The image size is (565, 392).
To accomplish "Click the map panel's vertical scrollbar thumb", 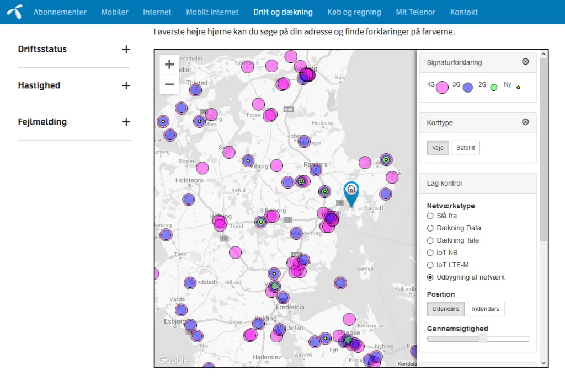I will [543, 149].
